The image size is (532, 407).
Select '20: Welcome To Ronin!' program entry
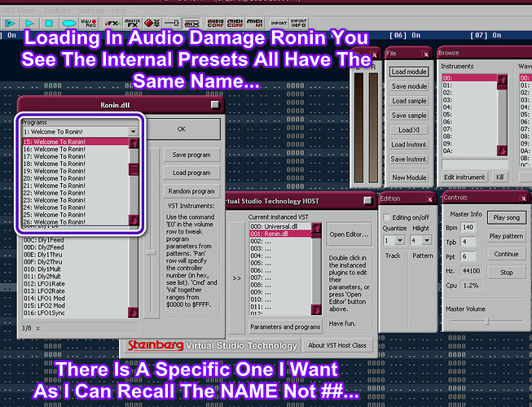point(75,178)
